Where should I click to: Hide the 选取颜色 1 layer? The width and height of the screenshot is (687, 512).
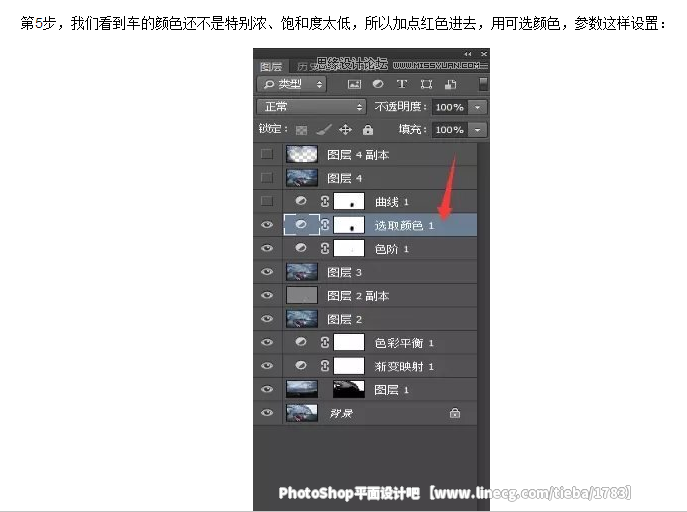click(267, 225)
